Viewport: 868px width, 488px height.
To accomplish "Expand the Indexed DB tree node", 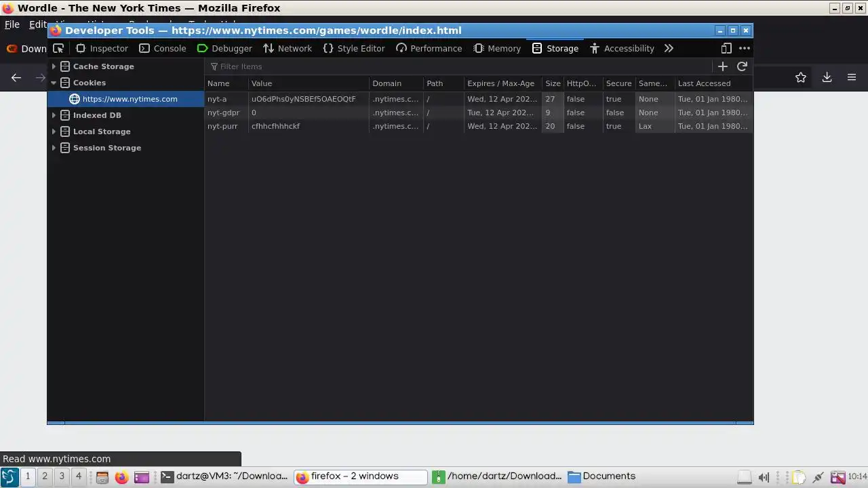I will pyautogui.click(x=54, y=115).
